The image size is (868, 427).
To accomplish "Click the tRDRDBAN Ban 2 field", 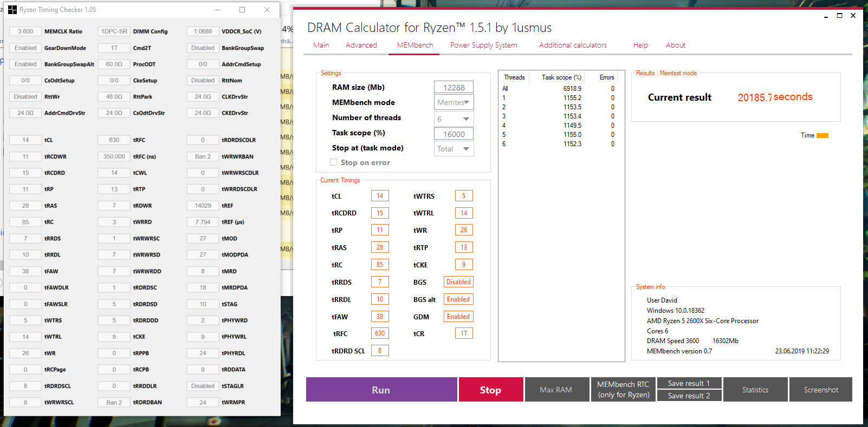I will 114,402.
